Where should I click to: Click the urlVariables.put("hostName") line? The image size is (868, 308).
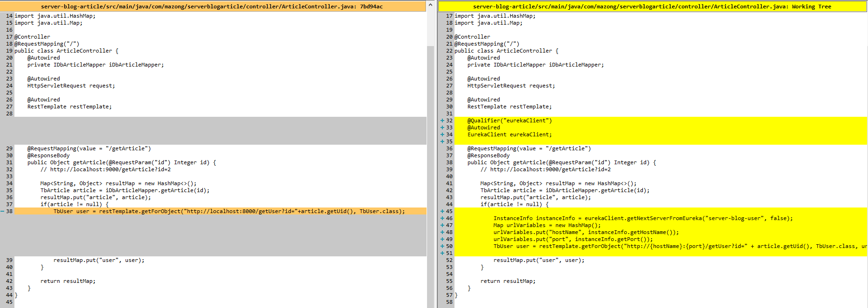click(x=586, y=232)
